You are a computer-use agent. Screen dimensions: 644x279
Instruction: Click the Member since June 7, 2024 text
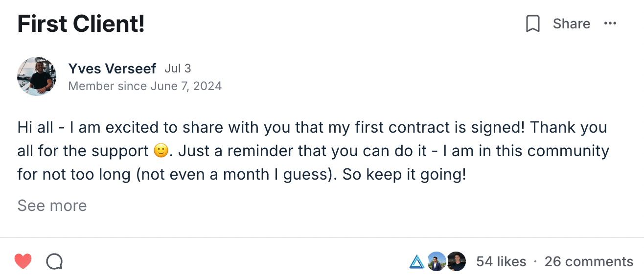pos(145,87)
